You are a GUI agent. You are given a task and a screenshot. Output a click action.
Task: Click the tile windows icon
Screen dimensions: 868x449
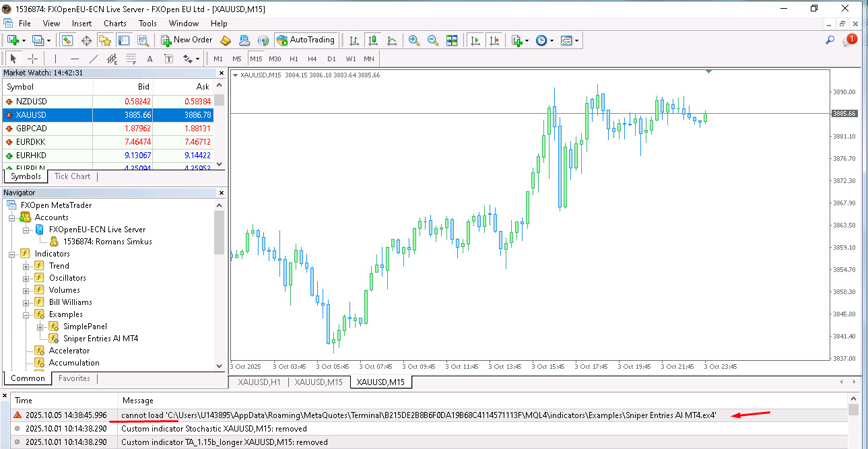(x=451, y=40)
